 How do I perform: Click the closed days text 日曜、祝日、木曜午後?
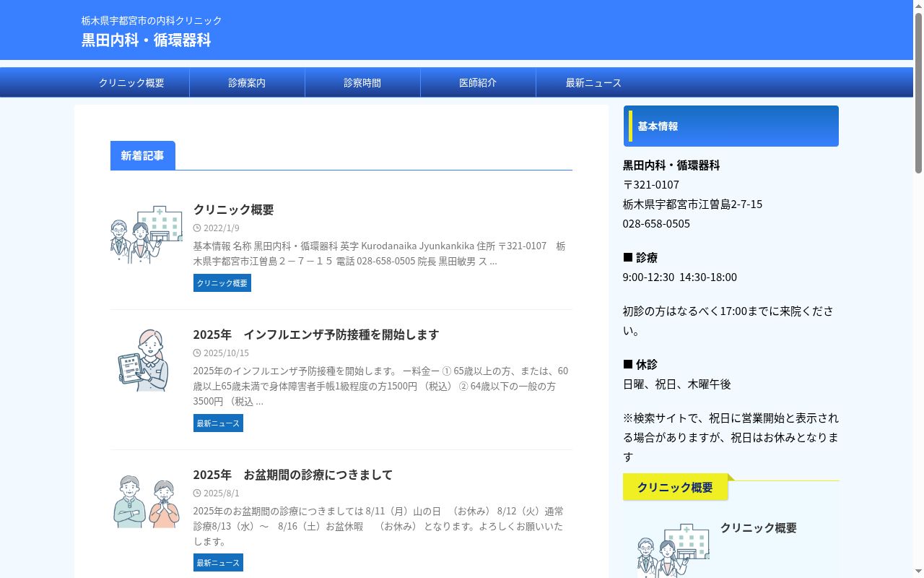677,384
